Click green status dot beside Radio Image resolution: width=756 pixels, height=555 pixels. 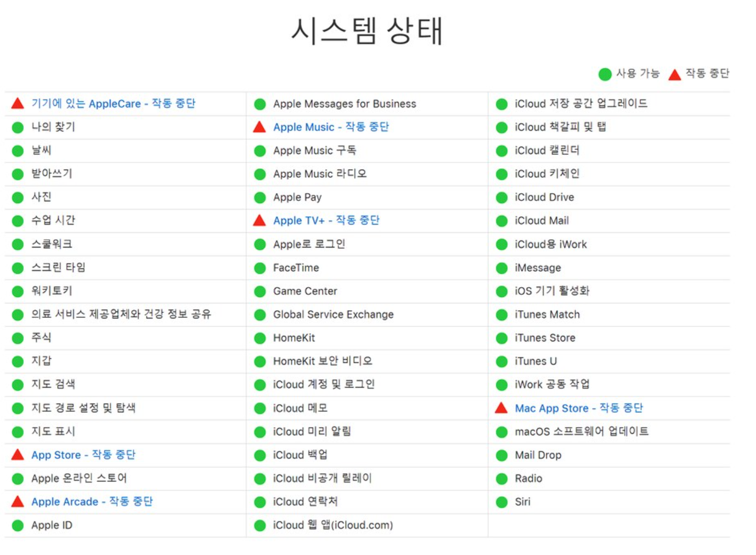501,479
